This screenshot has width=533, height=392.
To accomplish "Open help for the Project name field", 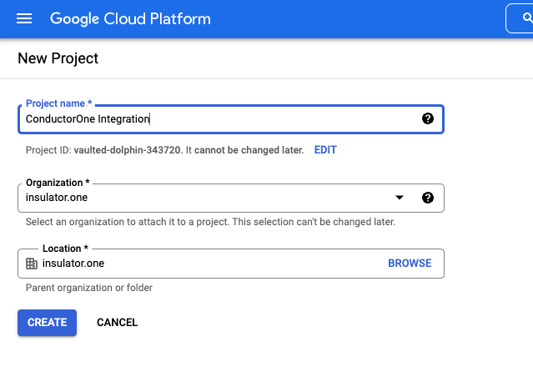I will (428, 118).
